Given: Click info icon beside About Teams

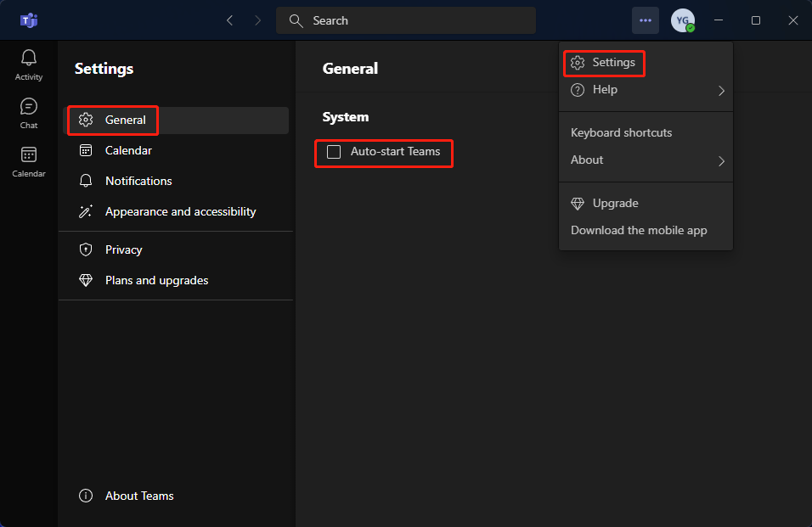Looking at the screenshot, I should point(86,496).
